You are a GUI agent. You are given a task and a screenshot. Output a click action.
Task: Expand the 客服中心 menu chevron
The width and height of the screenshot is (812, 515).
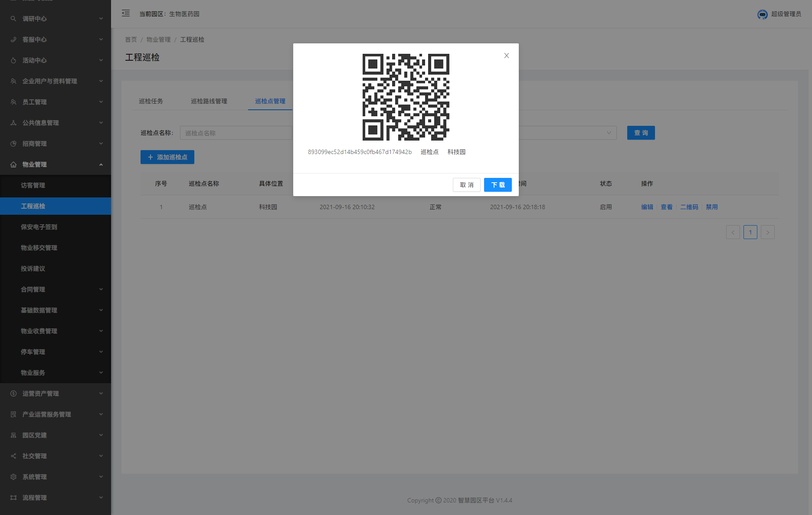point(101,39)
